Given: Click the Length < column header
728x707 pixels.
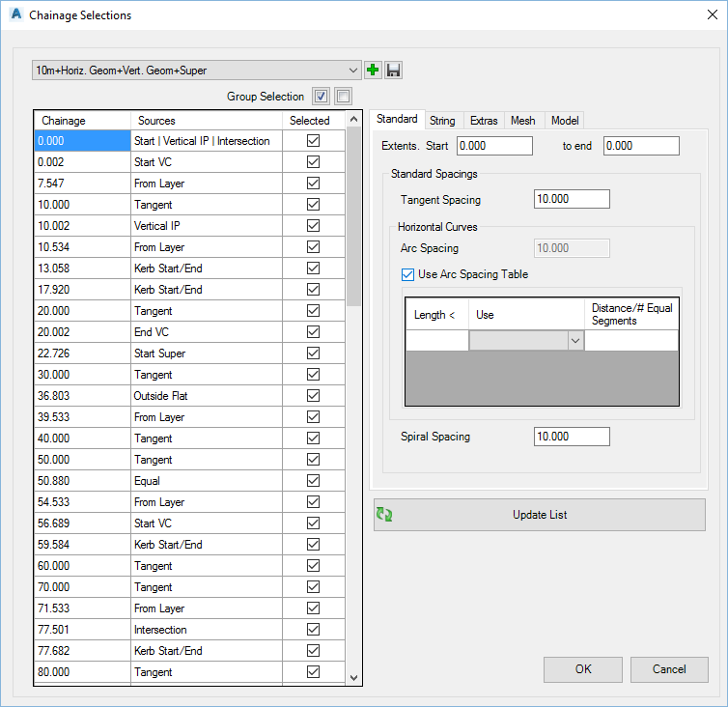Looking at the screenshot, I should point(436,315).
